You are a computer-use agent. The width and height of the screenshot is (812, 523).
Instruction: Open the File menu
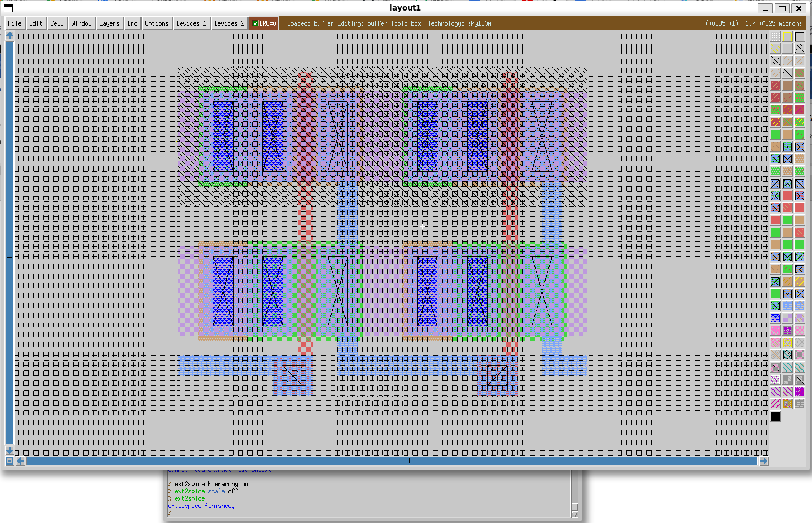coord(14,23)
